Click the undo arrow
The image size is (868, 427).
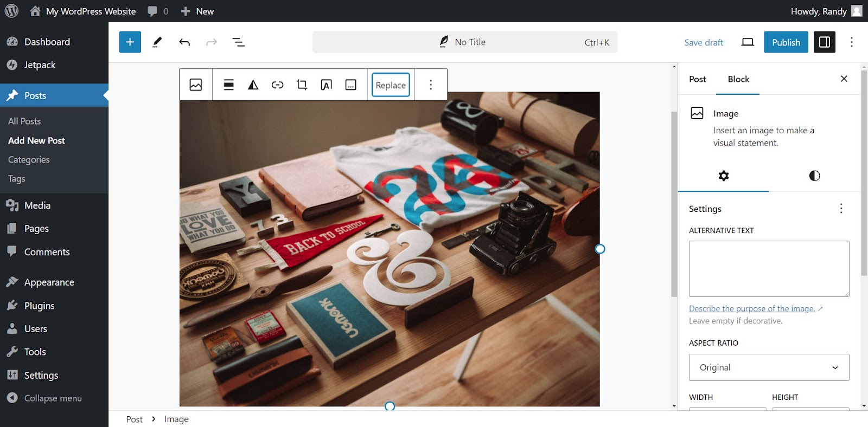coord(184,42)
